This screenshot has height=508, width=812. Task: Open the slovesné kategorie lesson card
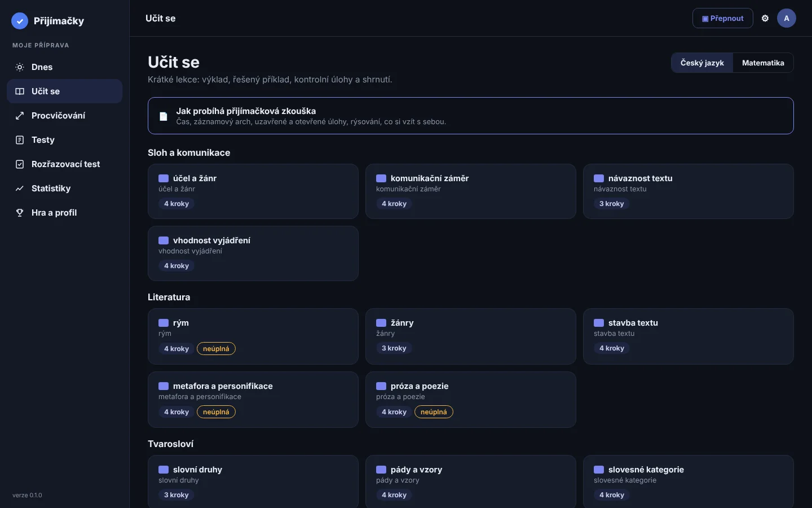click(x=689, y=481)
